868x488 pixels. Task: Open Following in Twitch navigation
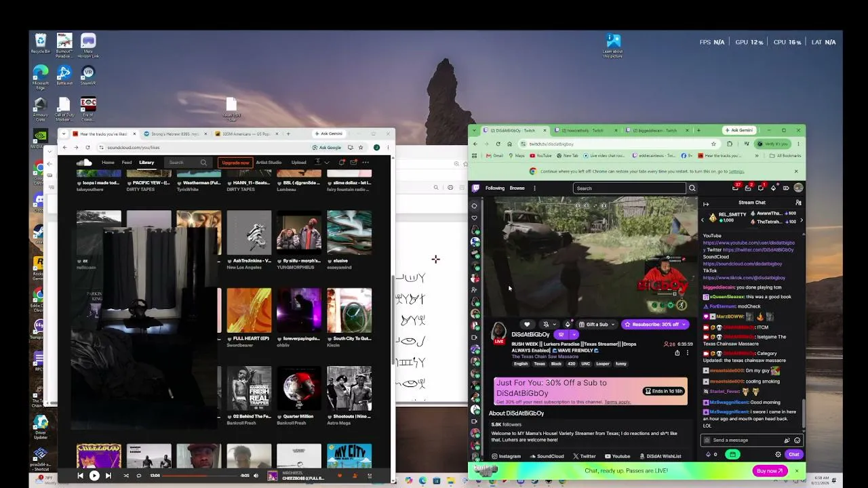(x=494, y=188)
